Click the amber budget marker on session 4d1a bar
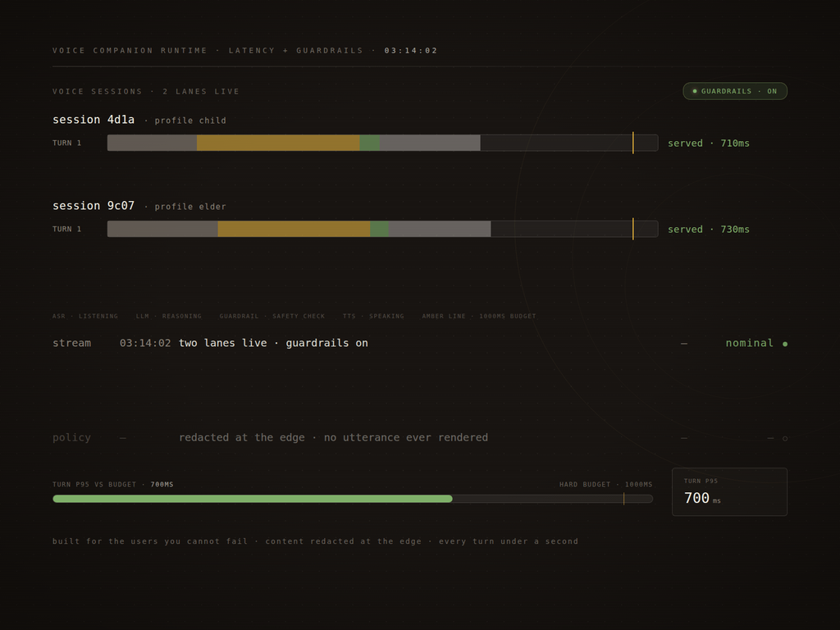The height and width of the screenshot is (630, 840). [x=633, y=143]
